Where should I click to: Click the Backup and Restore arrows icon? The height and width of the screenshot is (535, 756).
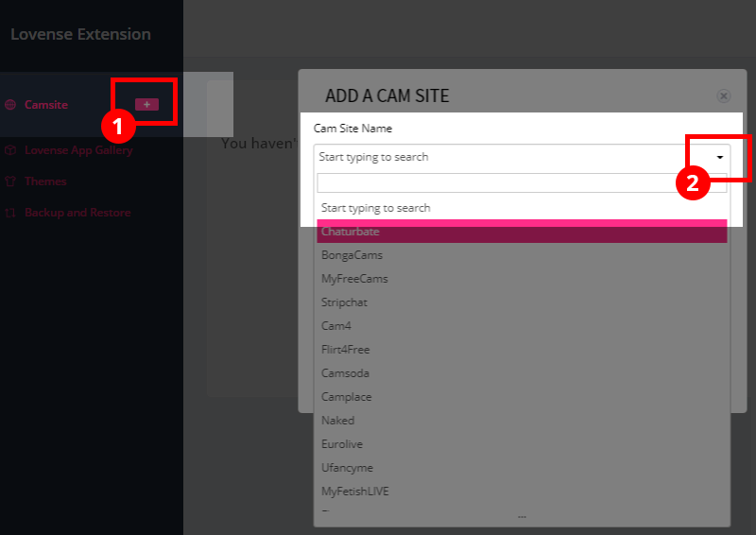click(x=10, y=213)
